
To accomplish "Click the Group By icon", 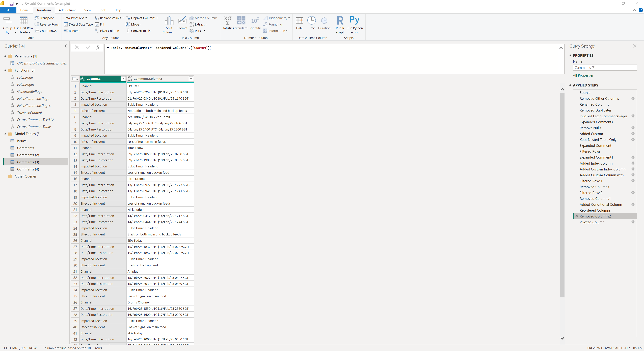I will (x=8, y=25).
